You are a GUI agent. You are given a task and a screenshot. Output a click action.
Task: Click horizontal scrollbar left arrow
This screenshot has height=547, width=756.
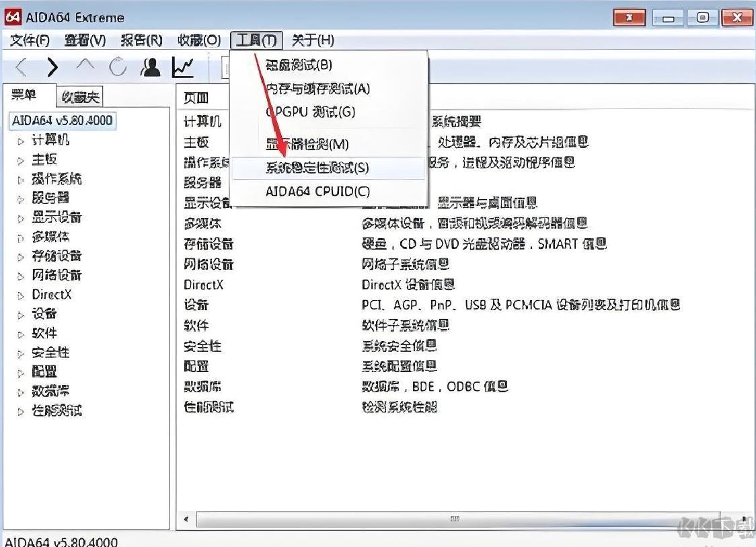click(186, 519)
